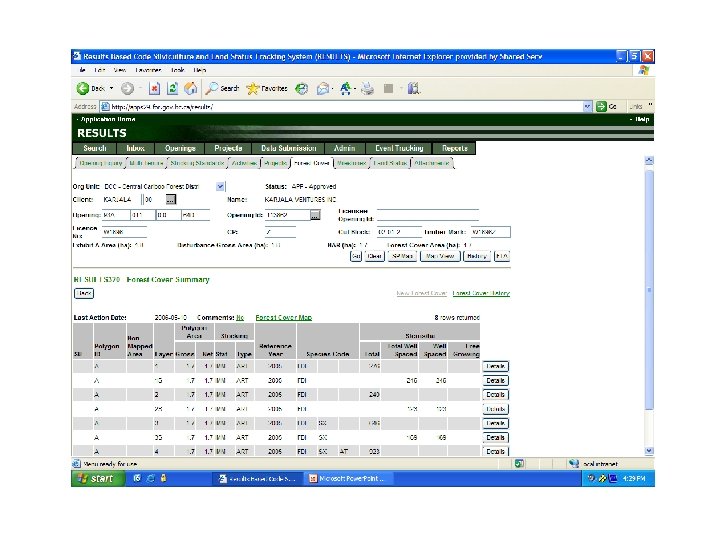Open the Search magnifier in the toolbar
This screenshot has height=540, width=720.
coord(213,88)
